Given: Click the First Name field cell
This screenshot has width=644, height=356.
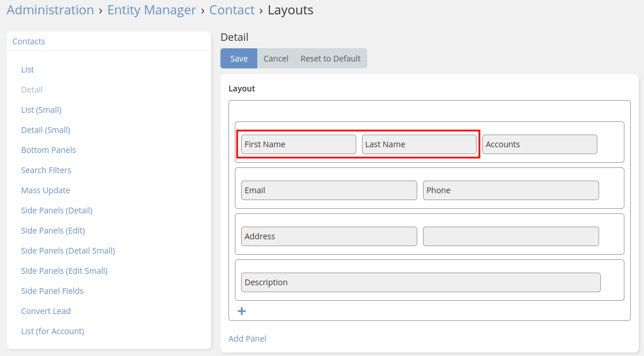Looking at the screenshot, I should (298, 144).
